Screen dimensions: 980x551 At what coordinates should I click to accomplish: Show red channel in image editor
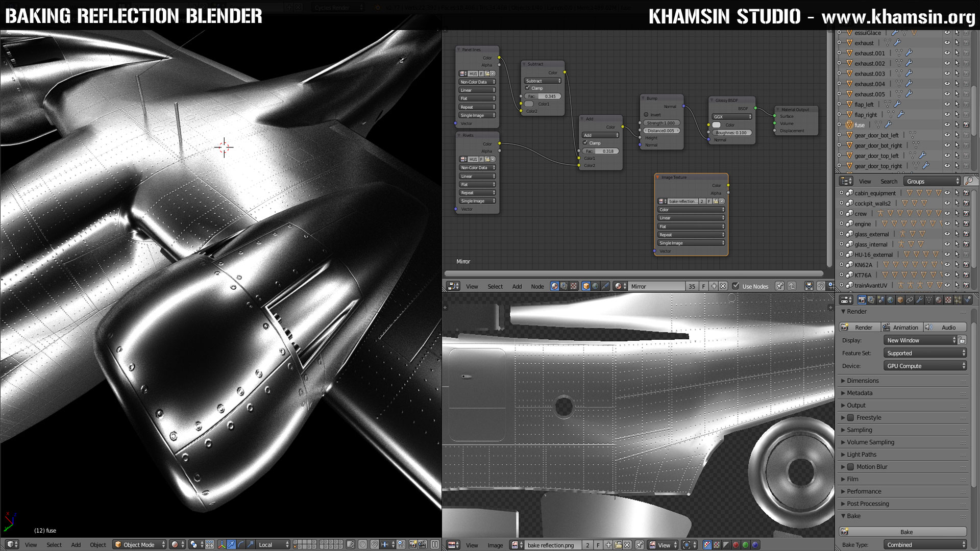point(736,545)
